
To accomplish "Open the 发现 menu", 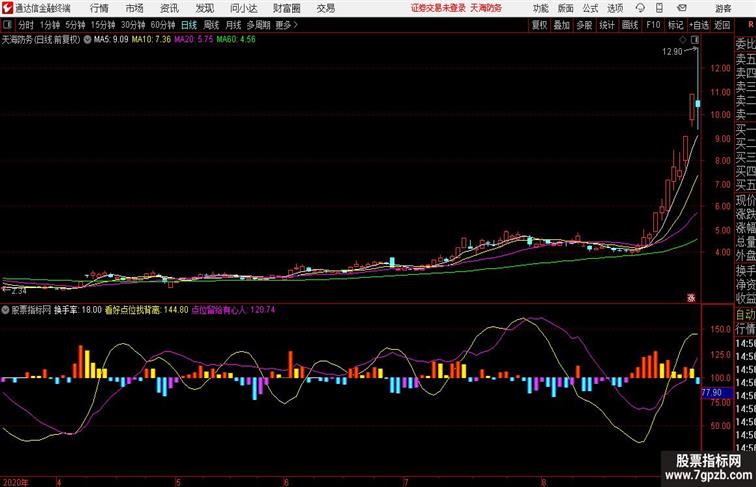I will pyautogui.click(x=204, y=8).
